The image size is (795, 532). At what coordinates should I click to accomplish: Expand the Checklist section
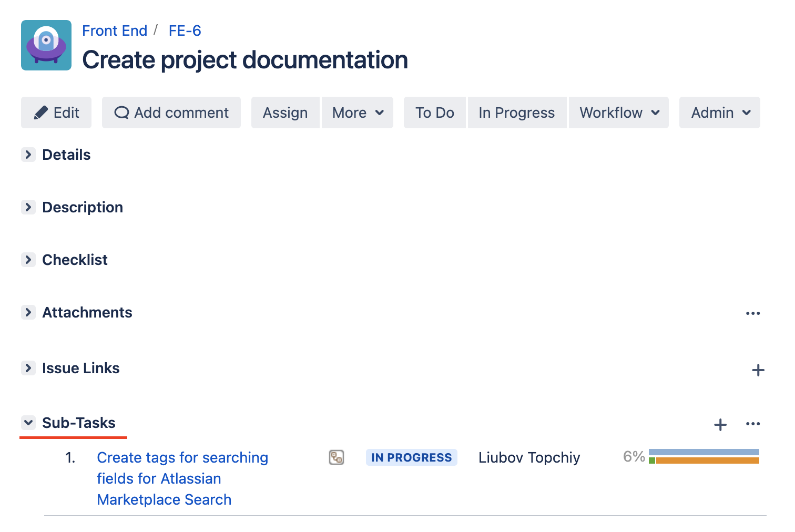[x=28, y=260]
